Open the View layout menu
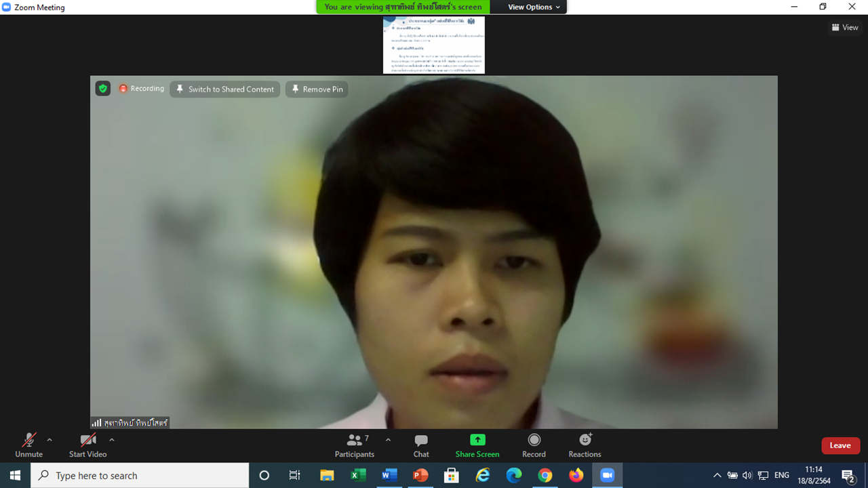This screenshot has height=488, width=868. click(845, 28)
